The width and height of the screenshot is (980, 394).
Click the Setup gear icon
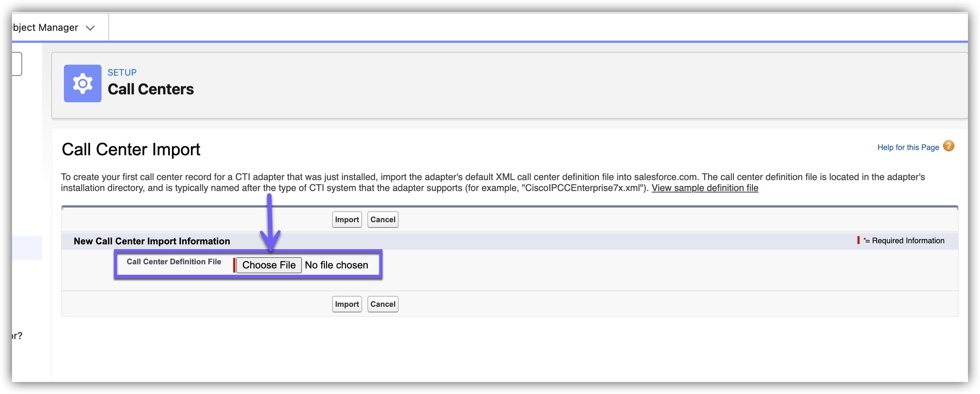coord(83,83)
